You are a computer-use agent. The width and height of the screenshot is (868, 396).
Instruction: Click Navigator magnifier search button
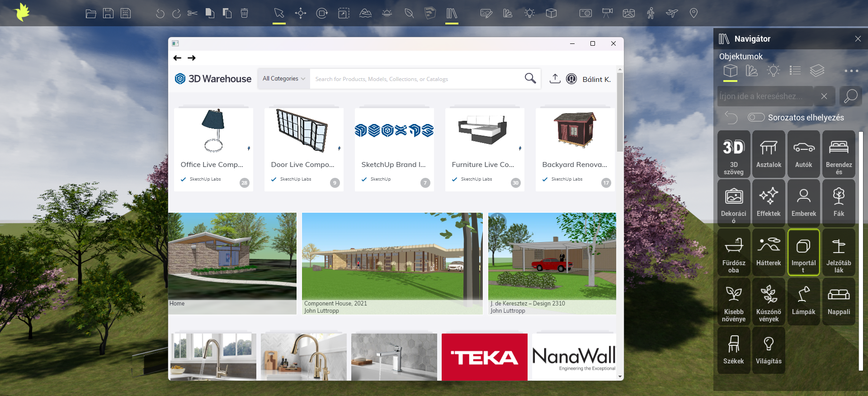coord(850,96)
